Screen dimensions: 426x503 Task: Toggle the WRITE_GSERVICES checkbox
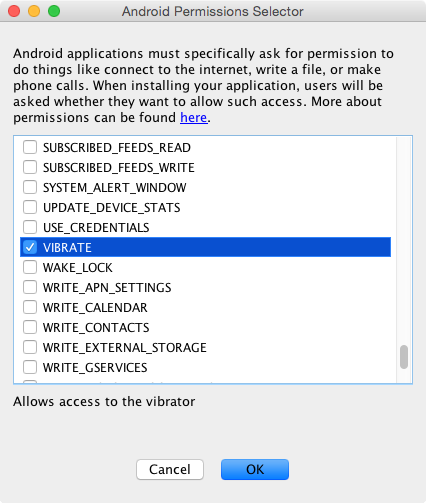[x=30, y=367]
